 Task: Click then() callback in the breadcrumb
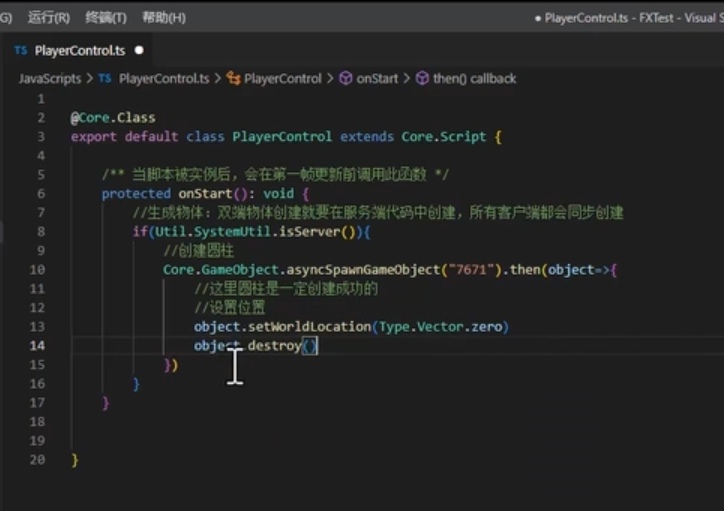474,78
